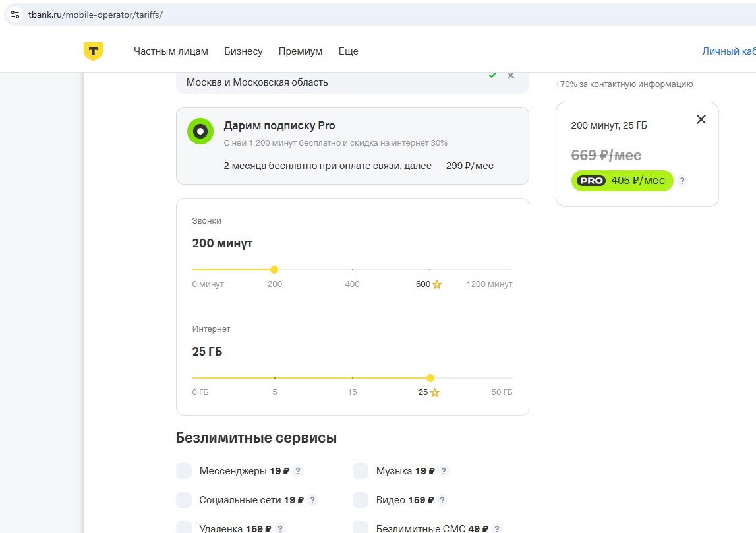Click the green Pro subscription icon

200,131
